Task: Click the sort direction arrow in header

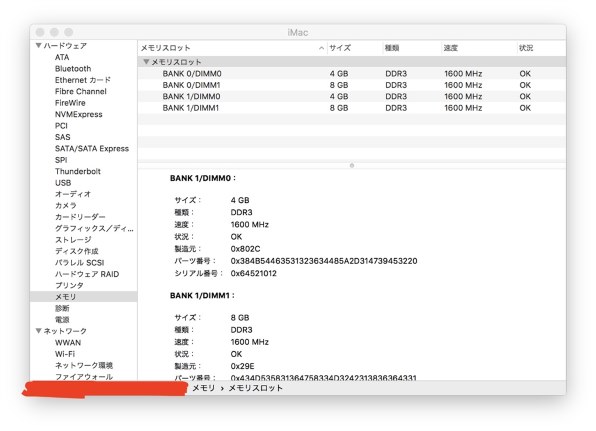Action: 321,48
